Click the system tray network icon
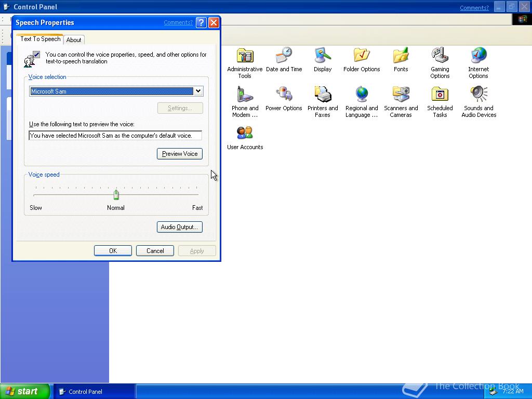 (493, 392)
